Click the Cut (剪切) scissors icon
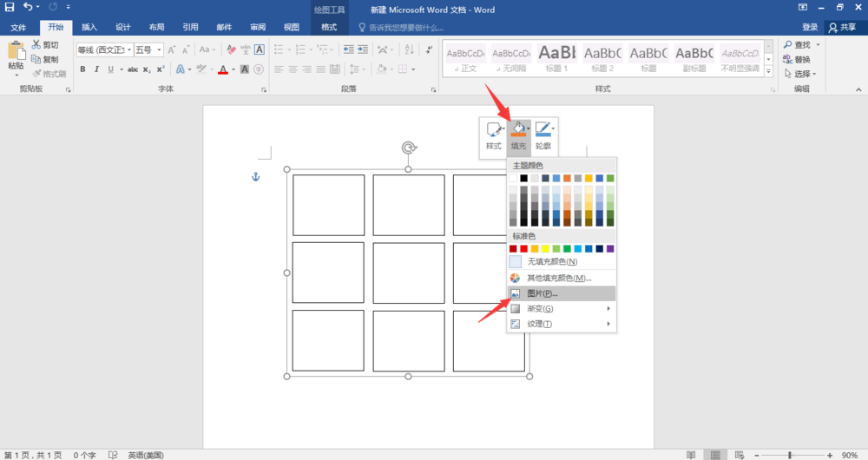This screenshot has width=868, height=460. click(x=36, y=45)
